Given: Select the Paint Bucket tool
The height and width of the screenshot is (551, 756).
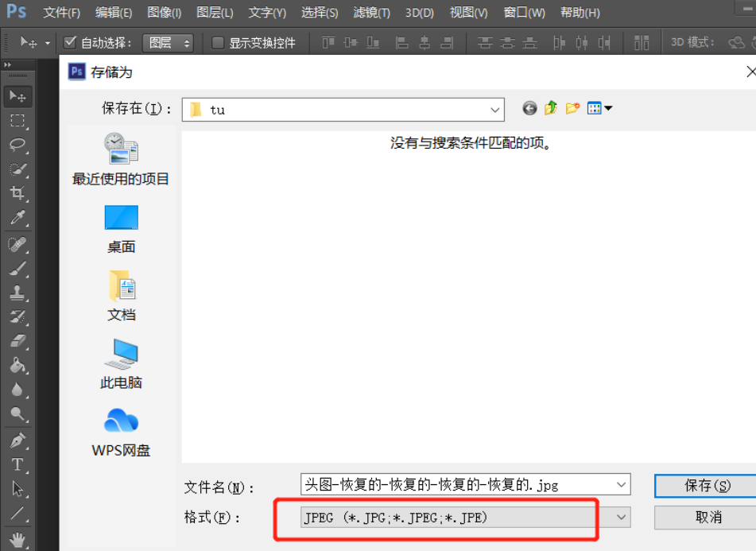Looking at the screenshot, I should [x=17, y=366].
